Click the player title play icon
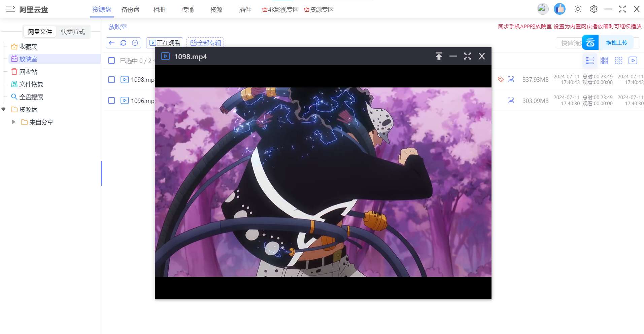644x334 pixels. pos(165,56)
